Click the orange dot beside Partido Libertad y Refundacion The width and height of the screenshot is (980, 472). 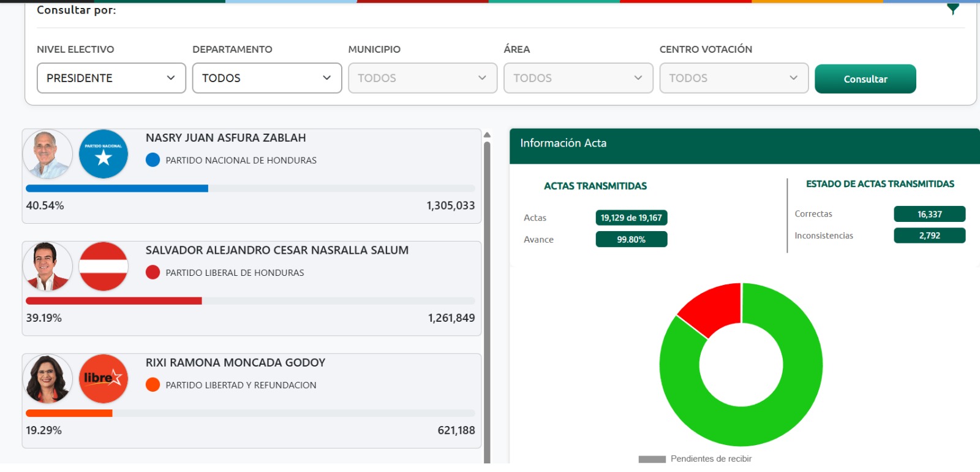153,385
